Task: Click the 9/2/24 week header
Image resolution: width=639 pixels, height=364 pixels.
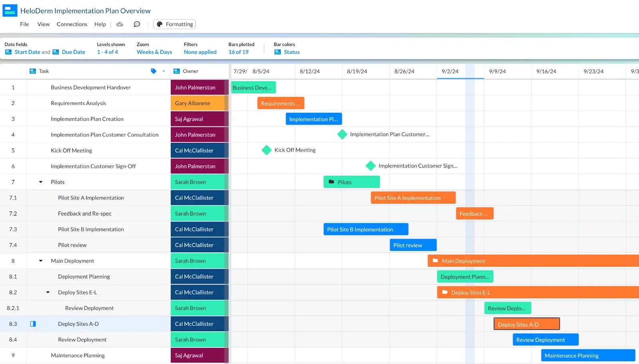Action: 450,71
